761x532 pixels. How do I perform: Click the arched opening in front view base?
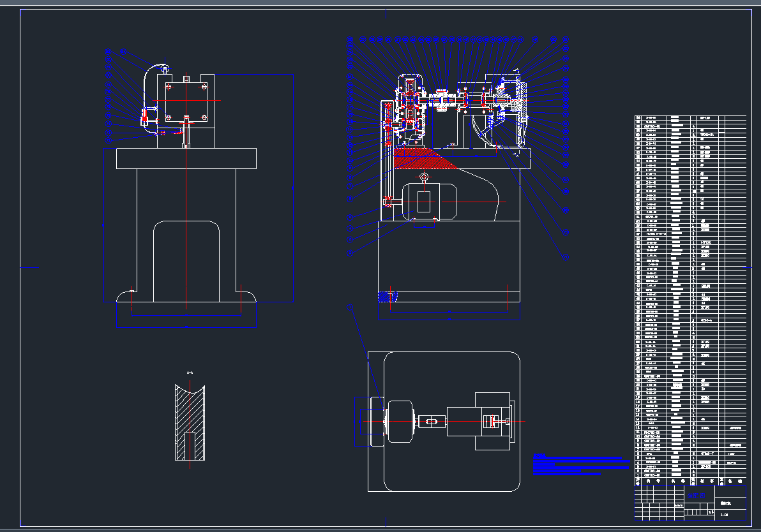click(186, 262)
